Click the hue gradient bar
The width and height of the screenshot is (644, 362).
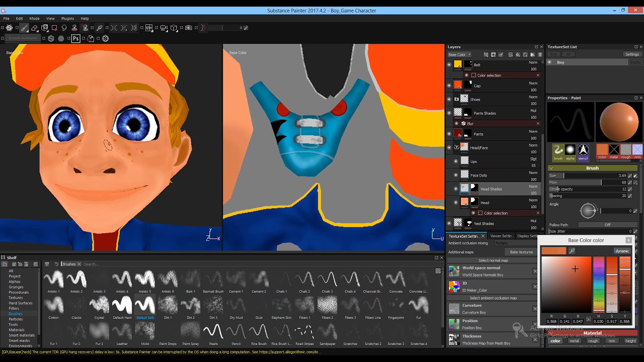pyautogui.click(x=598, y=284)
